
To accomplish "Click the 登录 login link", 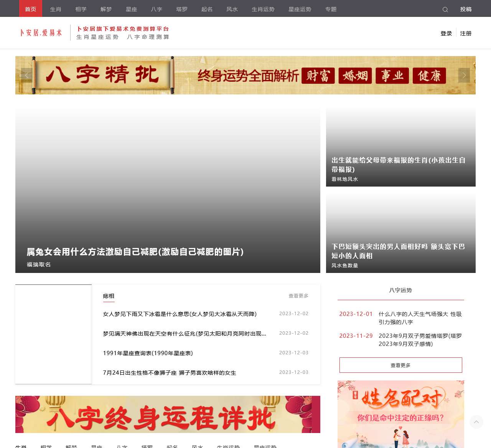I will coord(446,33).
